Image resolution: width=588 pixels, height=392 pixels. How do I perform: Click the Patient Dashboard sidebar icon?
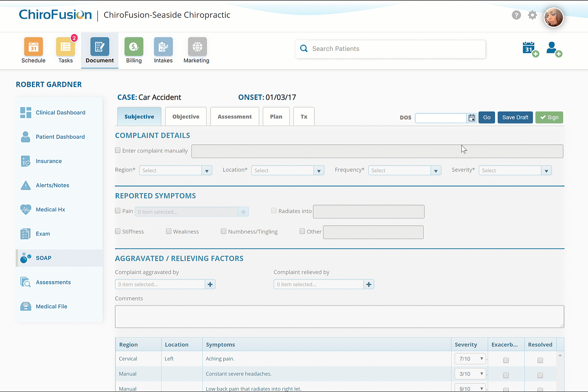(26, 137)
